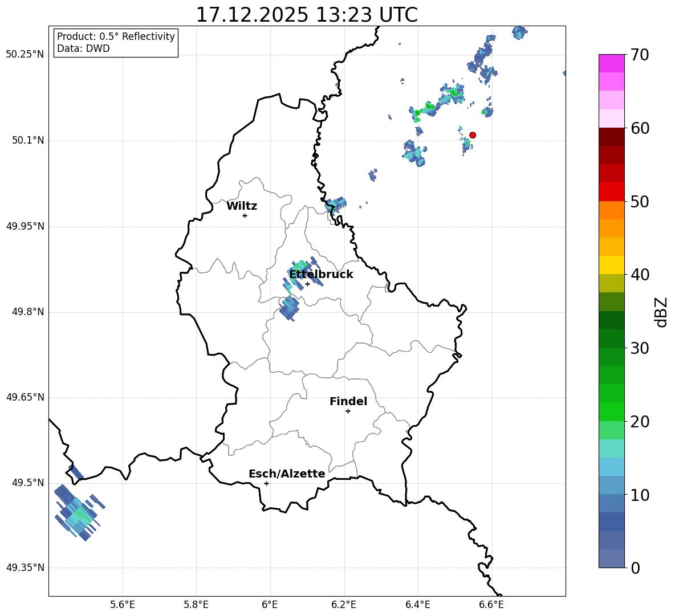Click the 49.8°N latitude label
Viewport: 675px width, 616px height.
[x=29, y=311]
